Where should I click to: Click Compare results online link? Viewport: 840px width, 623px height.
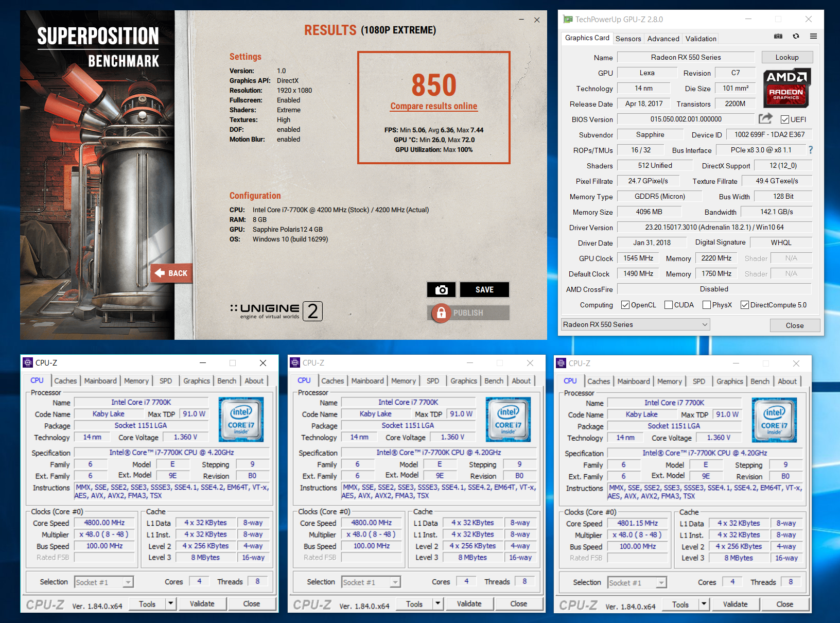pos(434,106)
